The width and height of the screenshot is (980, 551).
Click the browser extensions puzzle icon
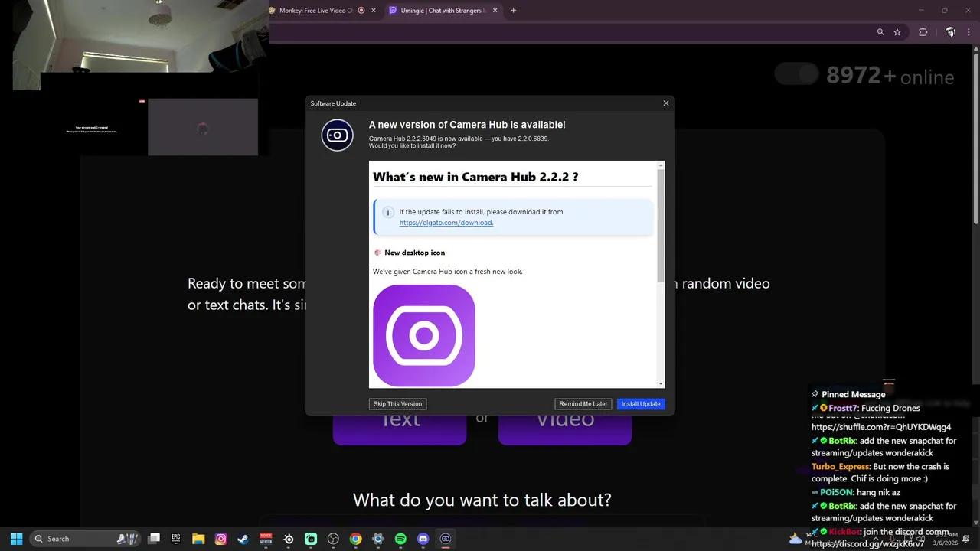923,32
